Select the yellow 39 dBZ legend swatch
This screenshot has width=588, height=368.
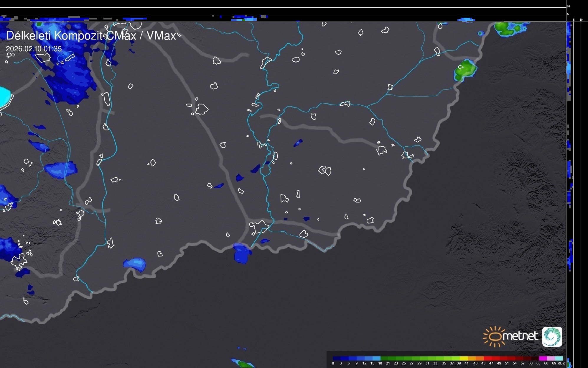[463, 358]
